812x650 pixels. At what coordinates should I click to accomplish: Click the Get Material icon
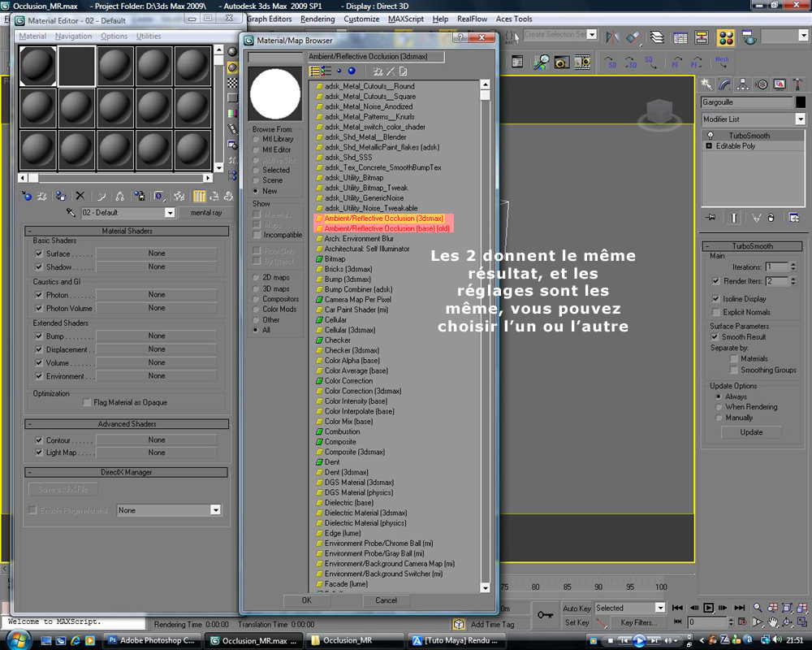[x=27, y=196]
